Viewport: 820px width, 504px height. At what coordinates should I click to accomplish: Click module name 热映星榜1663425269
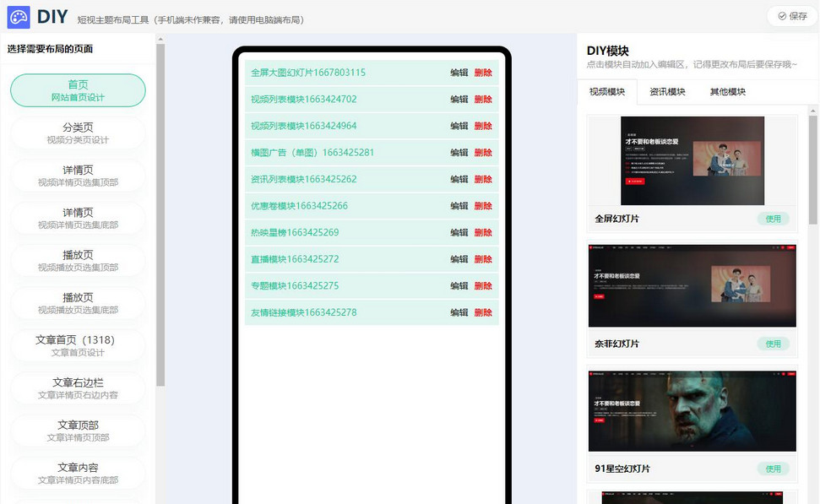(295, 233)
